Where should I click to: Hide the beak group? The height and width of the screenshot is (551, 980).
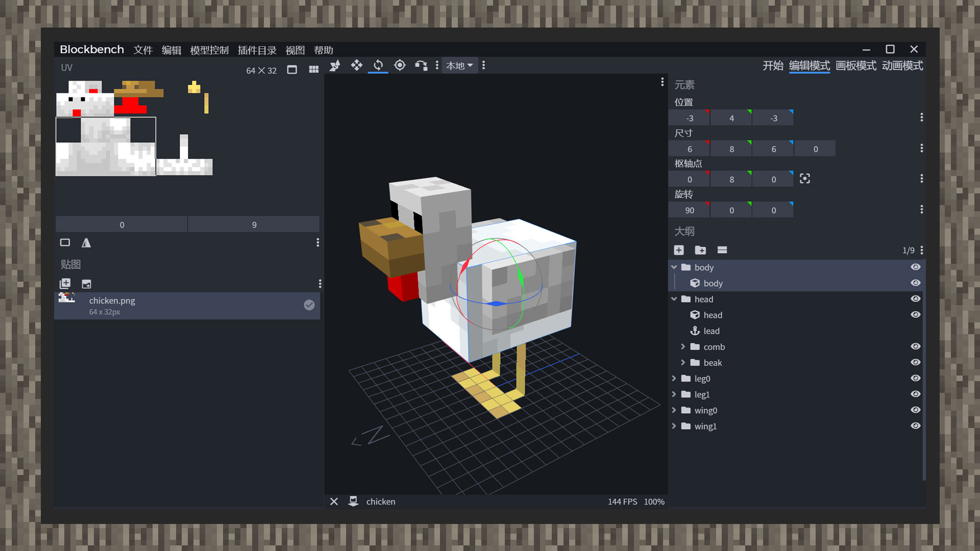pos(916,362)
